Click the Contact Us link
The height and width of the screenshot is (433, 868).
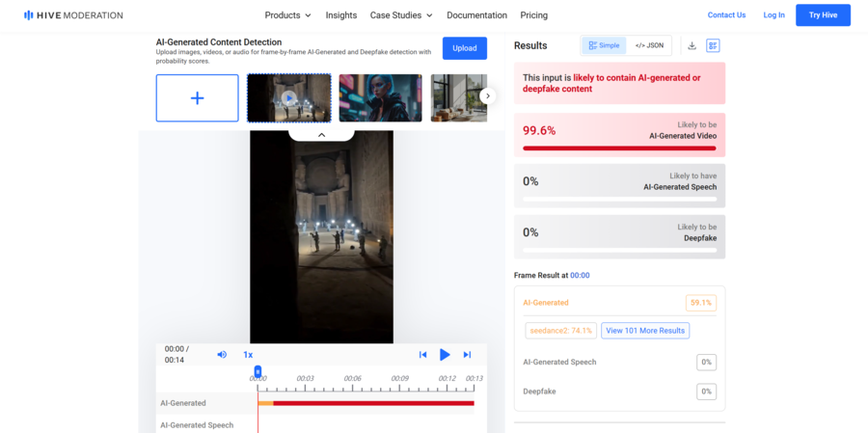point(726,15)
